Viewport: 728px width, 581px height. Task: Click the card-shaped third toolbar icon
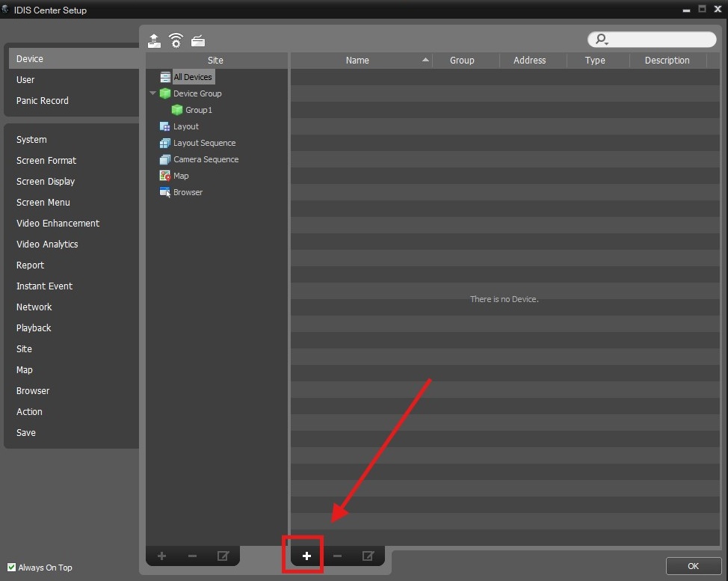(x=197, y=40)
